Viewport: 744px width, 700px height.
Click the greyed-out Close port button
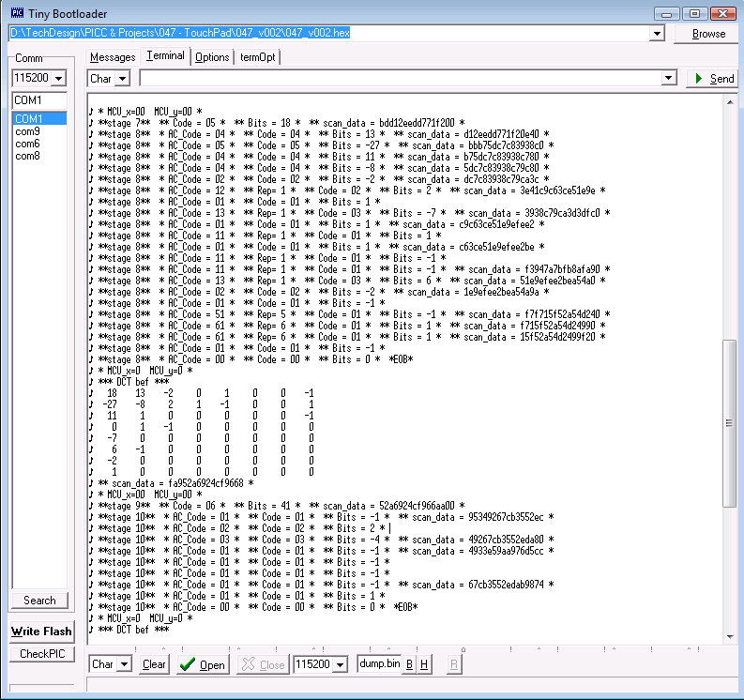tap(263, 664)
